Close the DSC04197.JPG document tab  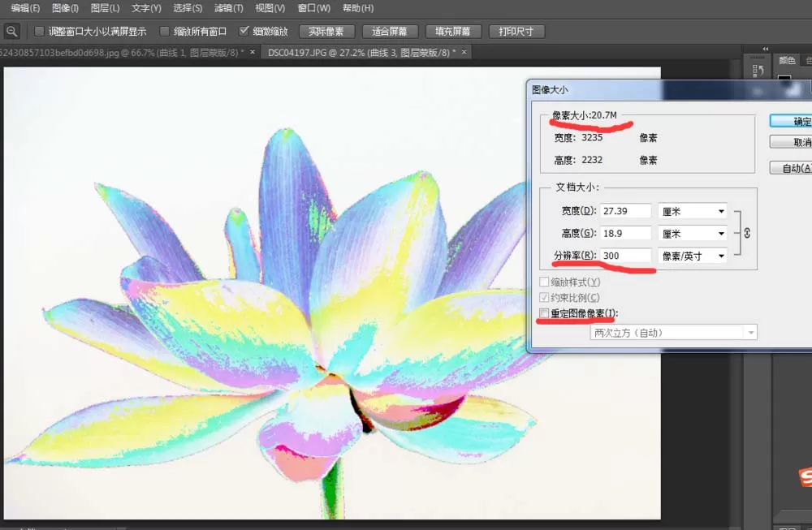pyautogui.click(x=464, y=52)
